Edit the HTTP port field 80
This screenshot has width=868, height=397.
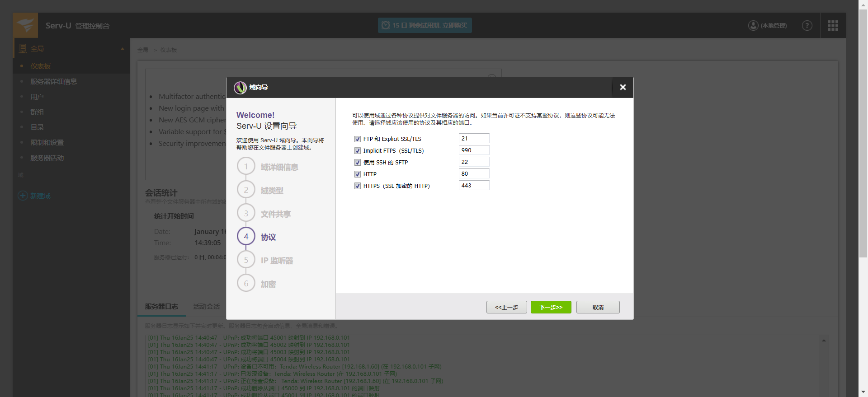[474, 174]
